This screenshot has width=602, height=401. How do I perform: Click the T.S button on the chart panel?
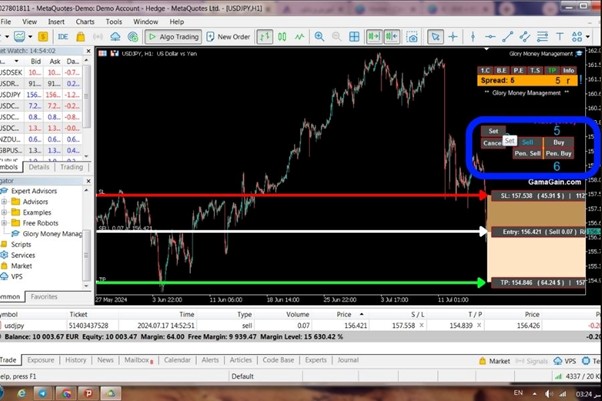(x=535, y=70)
